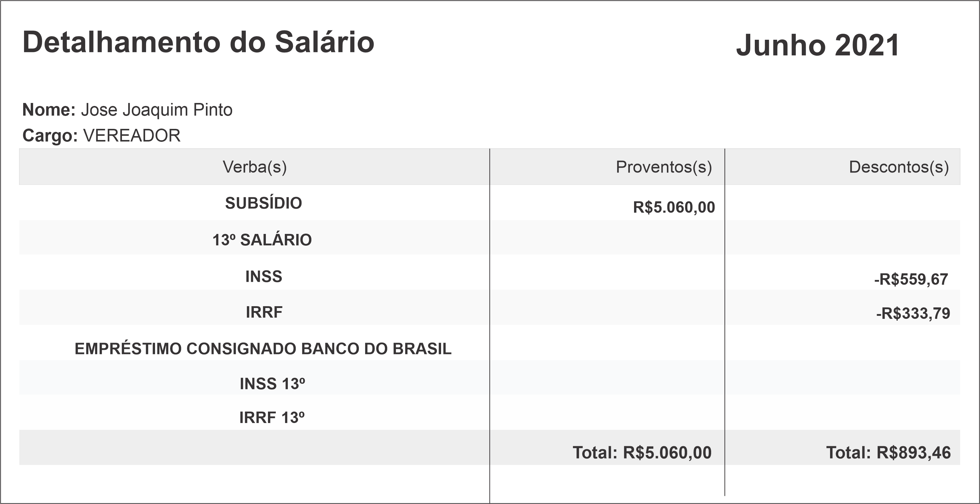Select the VEREADOR cargo value
The image size is (980, 504).
[x=132, y=136]
